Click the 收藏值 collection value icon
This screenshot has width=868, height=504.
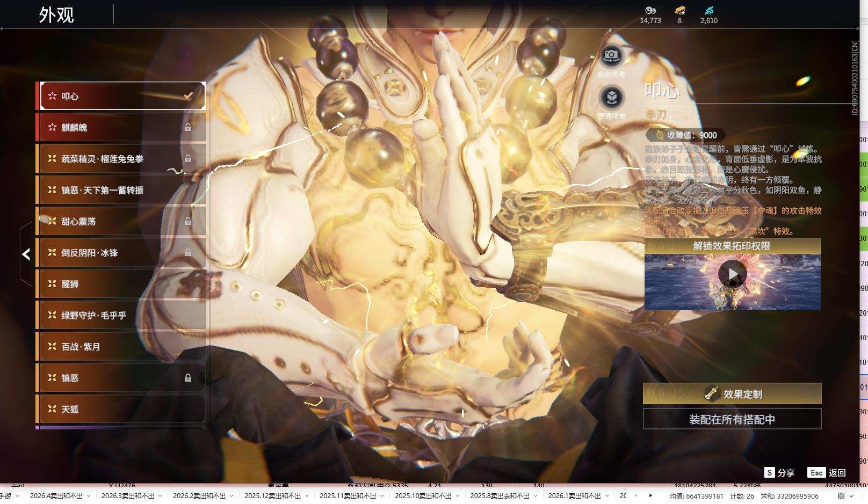(660, 135)
